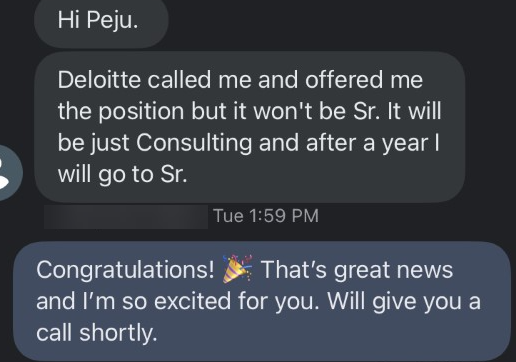
Task: Select the Congratulations reply bubble
Action: coord(262,301)
